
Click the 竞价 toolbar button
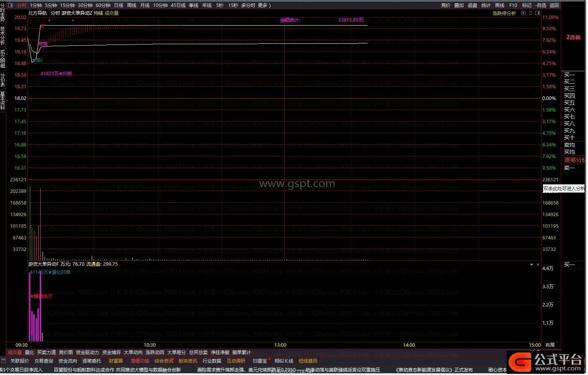[x=446, y=5]
